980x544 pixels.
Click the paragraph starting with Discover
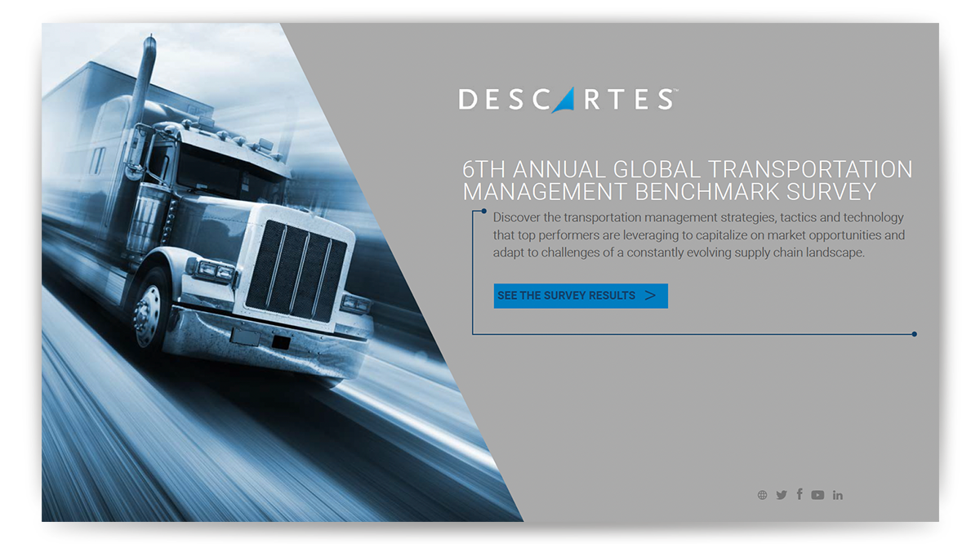(698, 235)
